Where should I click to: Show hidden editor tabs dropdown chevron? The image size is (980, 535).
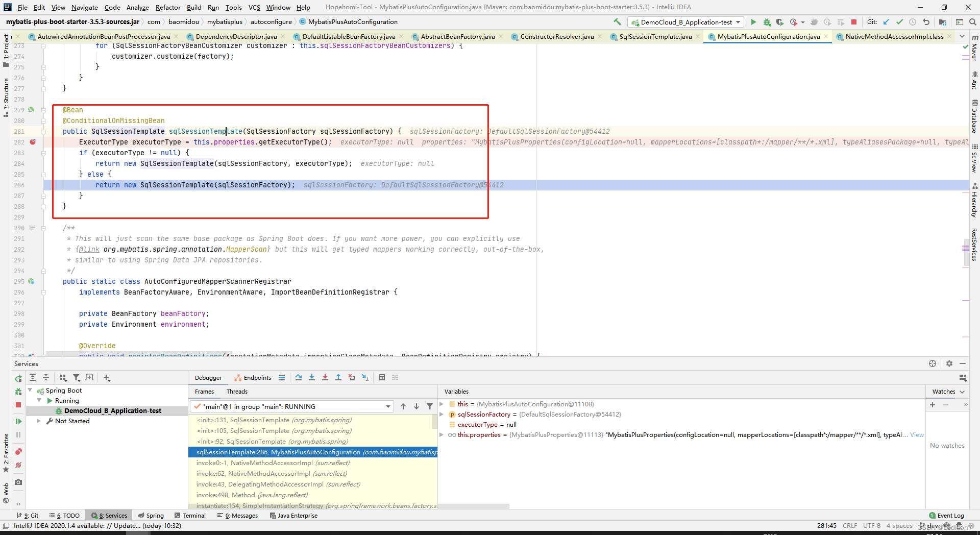pos(962,36)
